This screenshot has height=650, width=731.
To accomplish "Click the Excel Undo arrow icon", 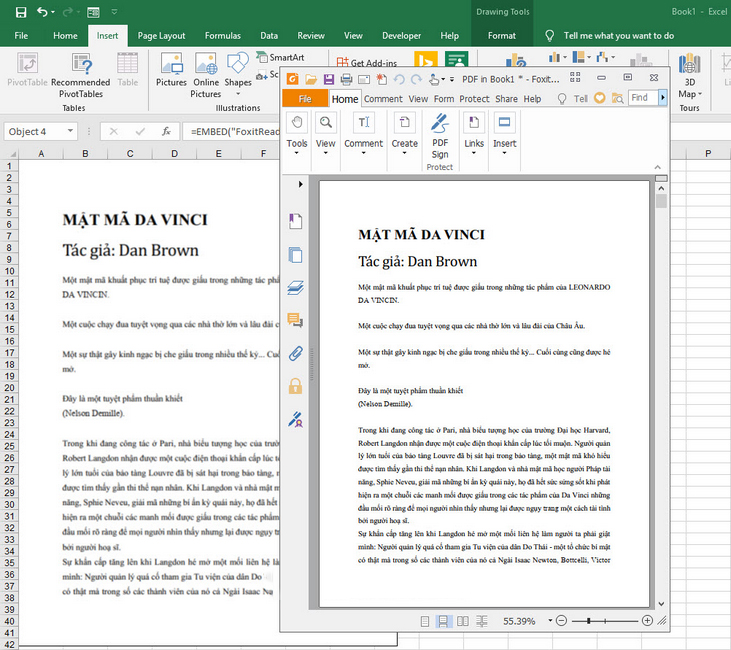I will click(42, 12).
